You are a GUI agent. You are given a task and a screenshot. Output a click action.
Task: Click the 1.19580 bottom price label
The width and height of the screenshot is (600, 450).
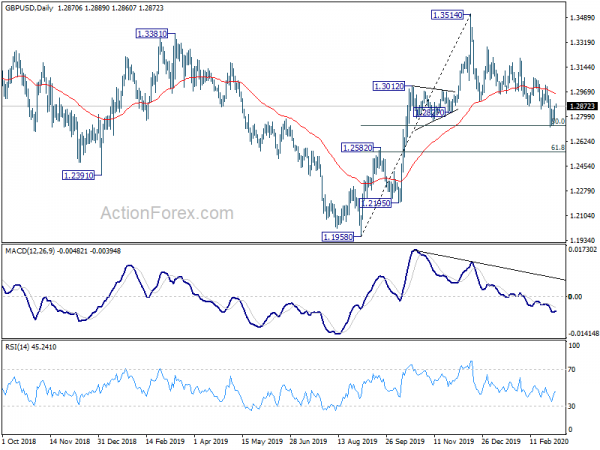338,237
